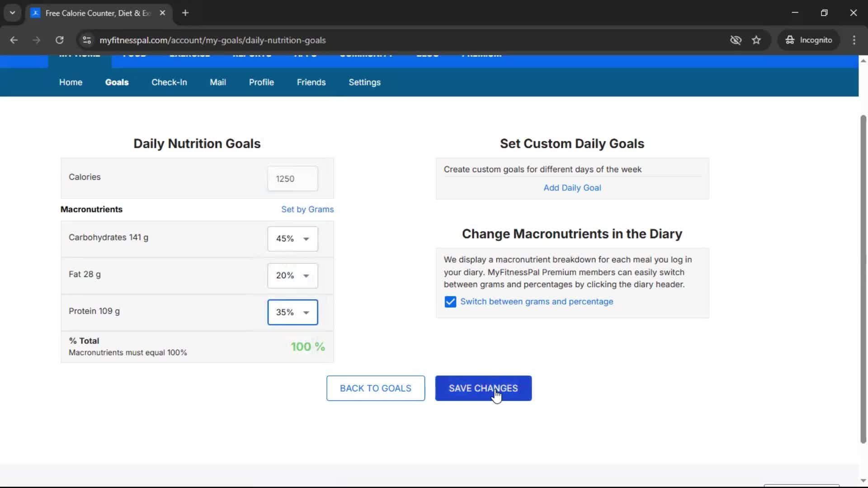
Task: Click the 100 % total value
Action: coord(307,347)
